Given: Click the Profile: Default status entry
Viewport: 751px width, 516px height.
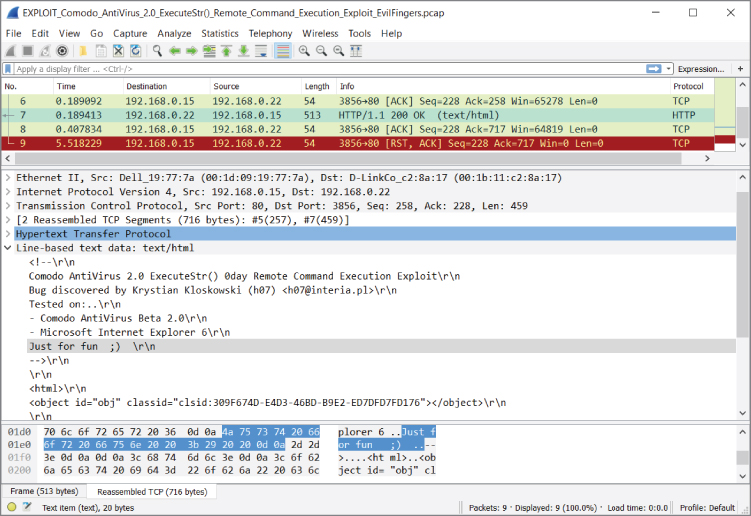Looking at the screenshot, I should [707, 508].
